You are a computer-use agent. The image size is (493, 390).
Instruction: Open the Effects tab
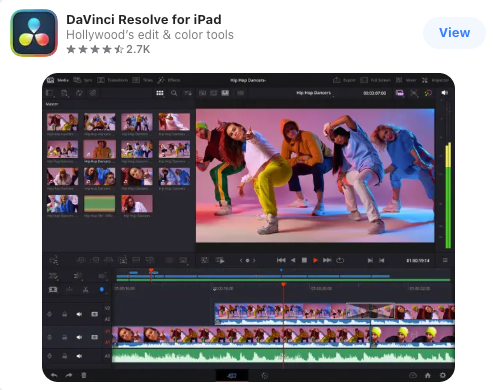[169, 80]
